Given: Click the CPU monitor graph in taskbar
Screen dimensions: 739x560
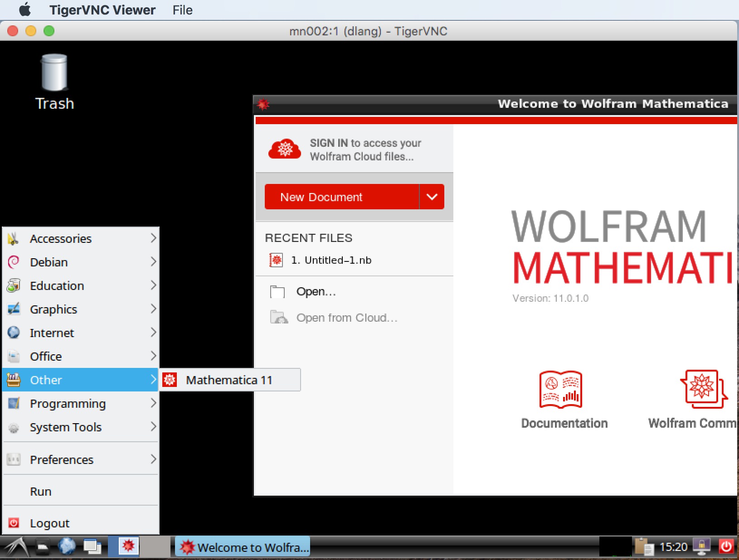Looking at the screenshot, I should click(615, 546).
